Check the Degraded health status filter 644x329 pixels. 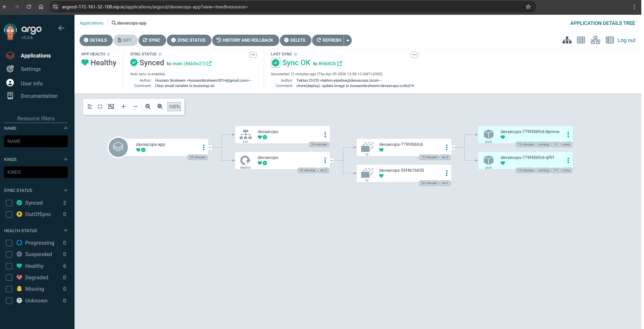pos(9,277)
